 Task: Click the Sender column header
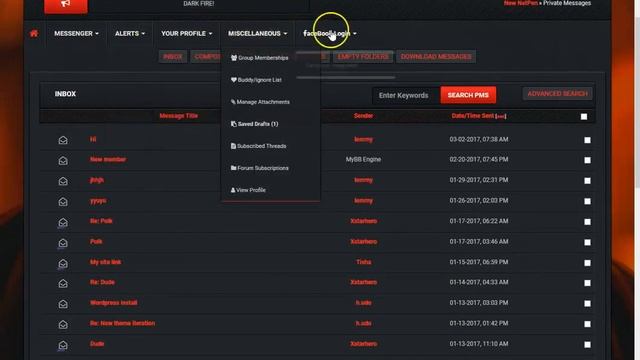pos(363,116)
